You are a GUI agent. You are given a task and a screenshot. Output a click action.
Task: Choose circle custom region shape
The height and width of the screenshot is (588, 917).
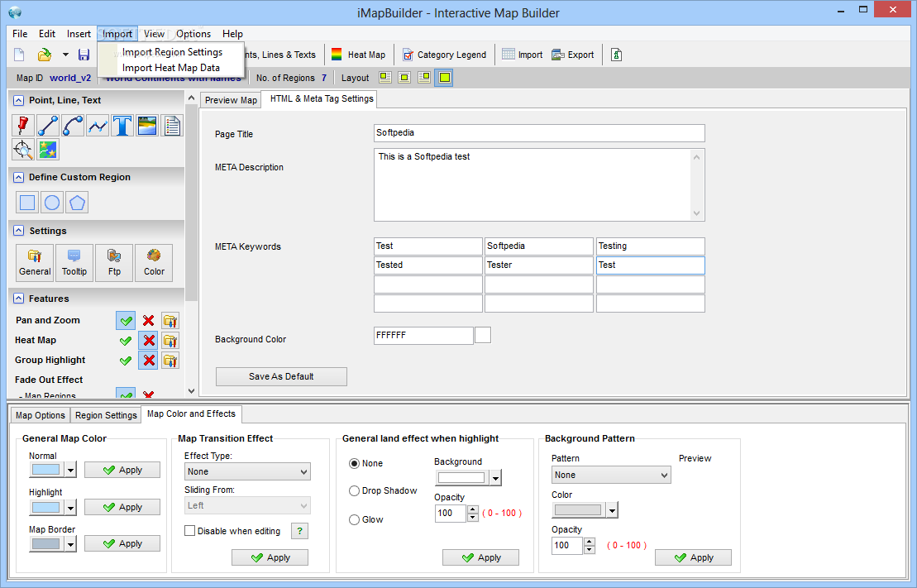pos(52,203)
